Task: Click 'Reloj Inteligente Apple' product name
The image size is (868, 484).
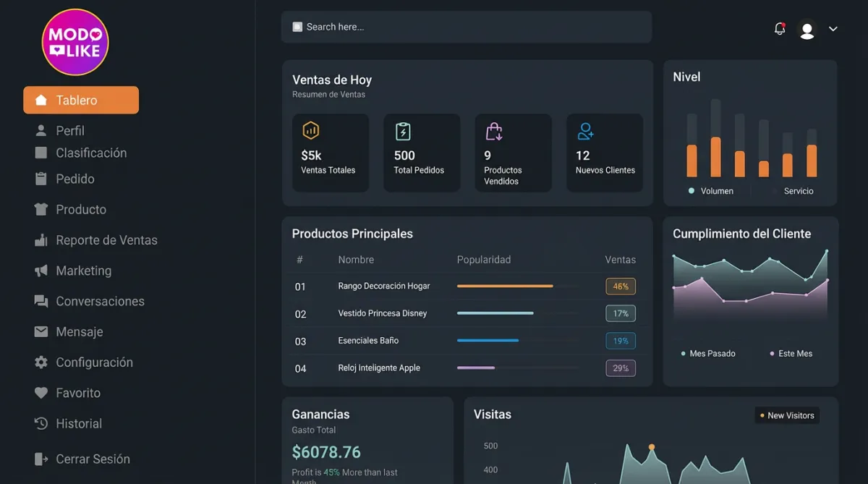Action: pyautogui.click(x=379, y=368)
